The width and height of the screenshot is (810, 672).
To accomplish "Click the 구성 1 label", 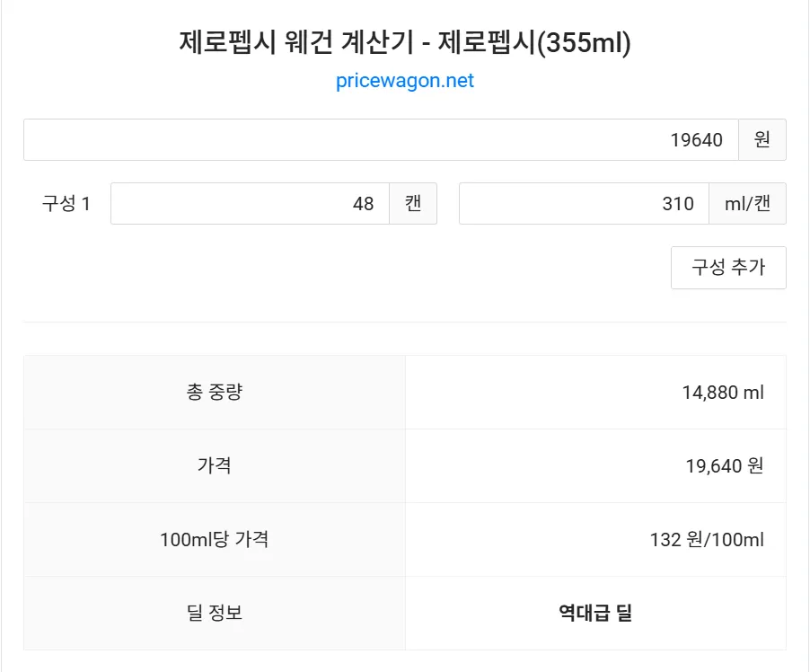I will point(66,203).
